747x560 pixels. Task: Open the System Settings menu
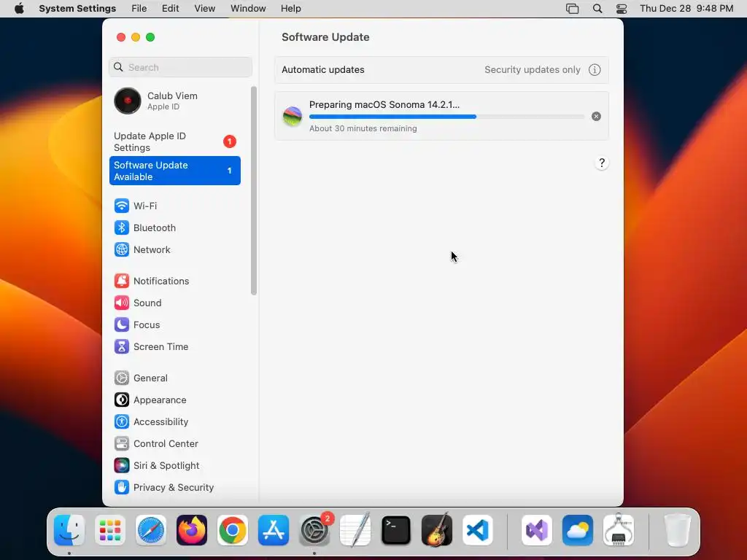pyautogui.click(x=77, y=9)
